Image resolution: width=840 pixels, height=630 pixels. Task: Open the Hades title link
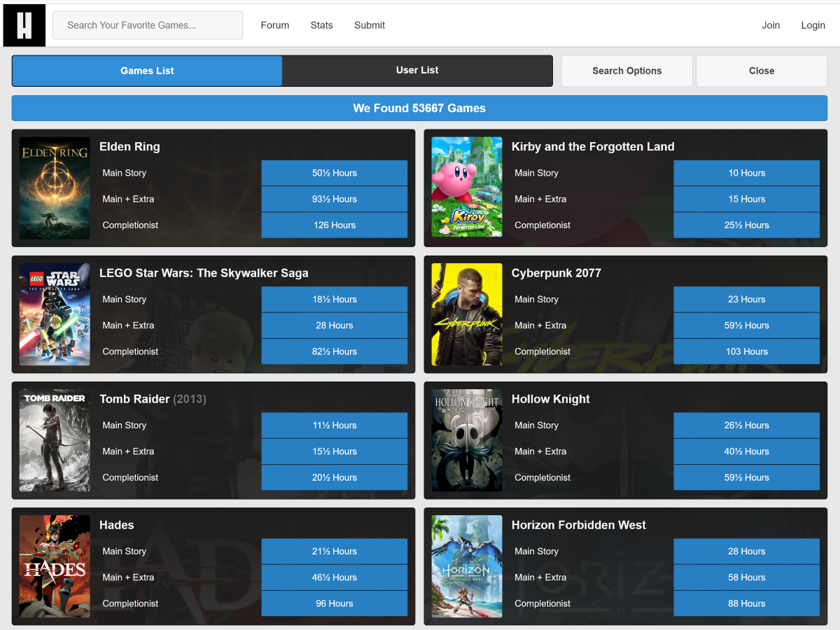(117, 525)
